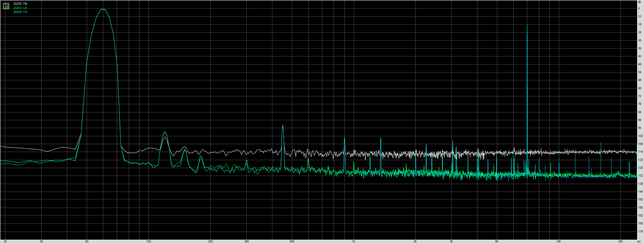The width and height of the screenshot is (644, 244).
Task: Click the mini spectrum graph icon
Action: coord(6,6)
